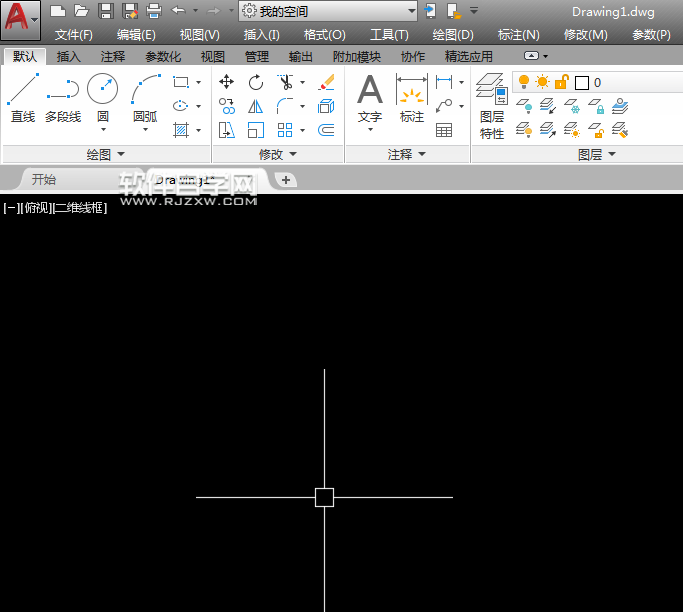Select the Polyline (多段线) tool

[63, 98]
